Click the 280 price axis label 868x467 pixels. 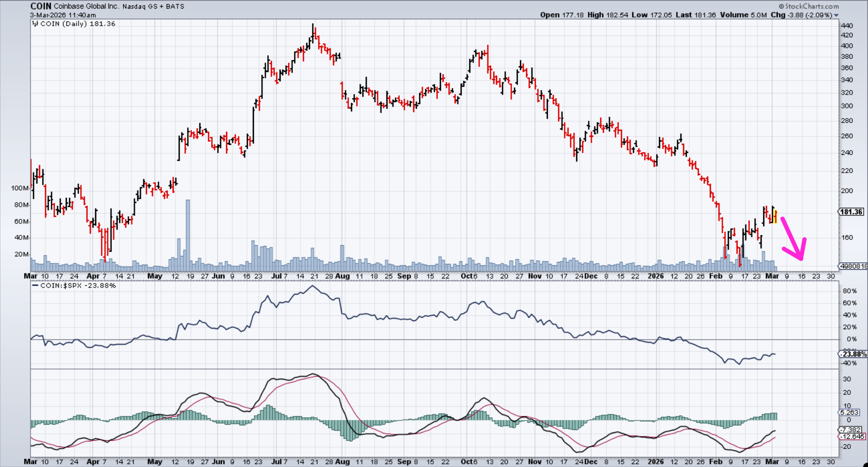(x=847, y=121)
